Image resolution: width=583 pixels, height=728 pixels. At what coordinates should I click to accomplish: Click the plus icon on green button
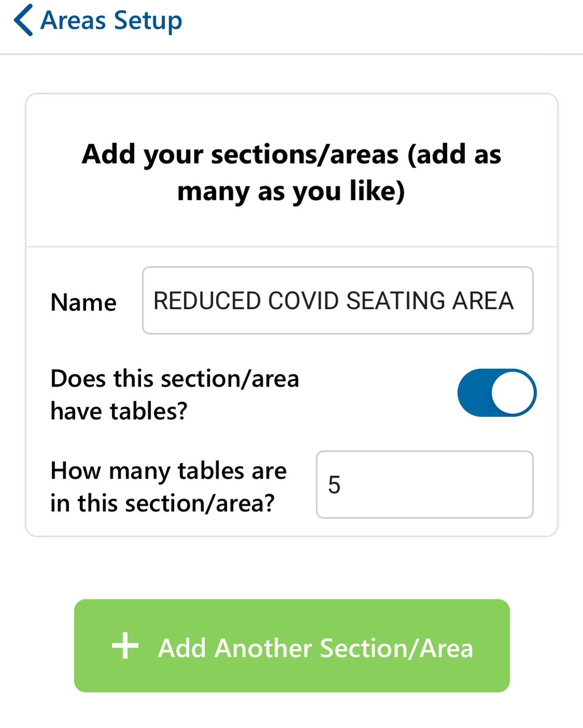click(x=125, y=646)
